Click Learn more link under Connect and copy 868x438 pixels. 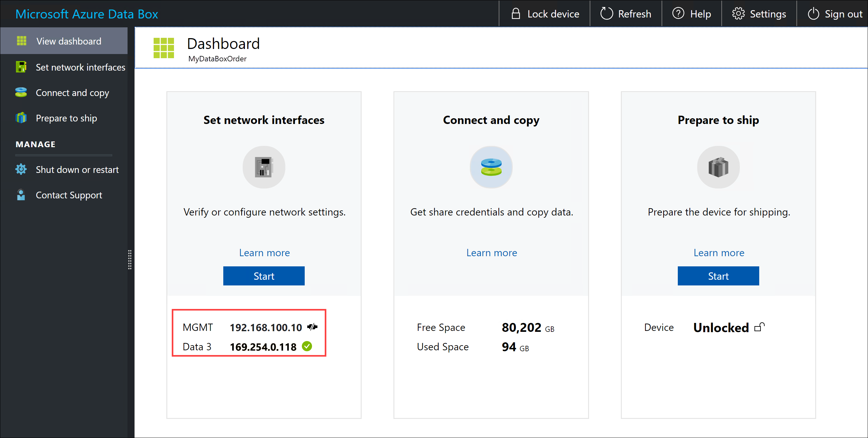click(x=491, y=252)
